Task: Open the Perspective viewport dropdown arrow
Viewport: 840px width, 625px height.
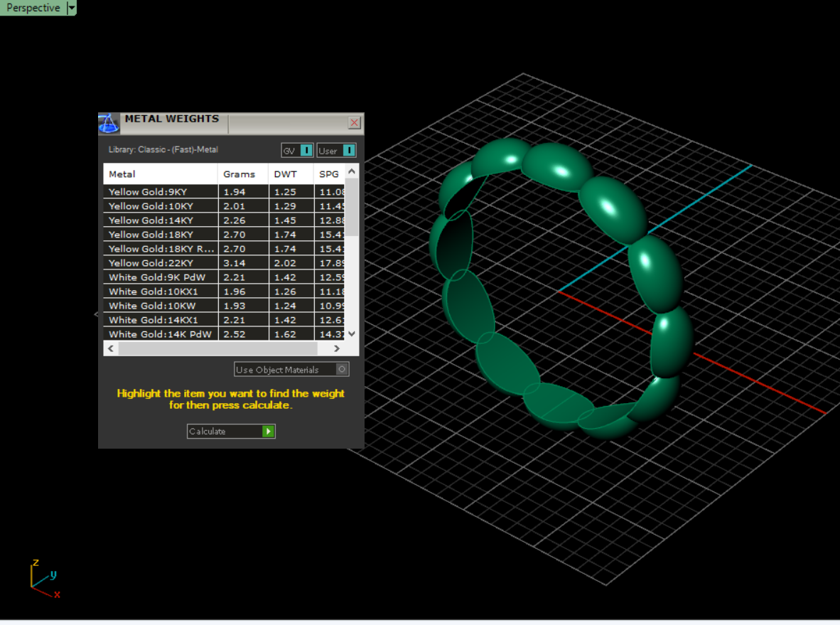Action: click(71, 8)
